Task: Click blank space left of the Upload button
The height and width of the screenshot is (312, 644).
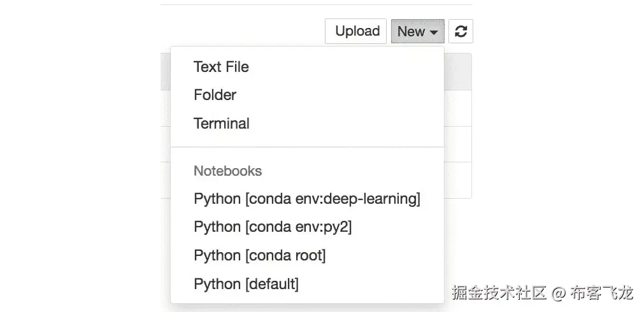Action: pyautogui.click(x=242, y=31)
